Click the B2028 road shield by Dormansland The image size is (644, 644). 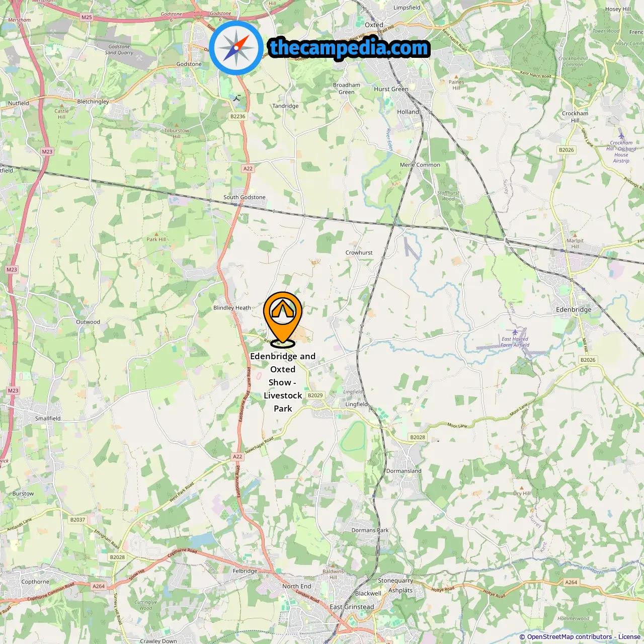pos(418,437)
